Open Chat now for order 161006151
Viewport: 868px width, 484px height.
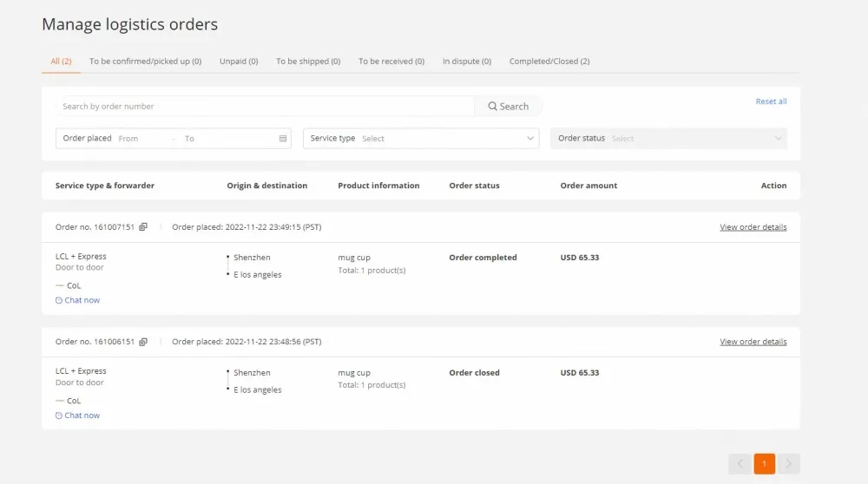click(x=82, y=415)
